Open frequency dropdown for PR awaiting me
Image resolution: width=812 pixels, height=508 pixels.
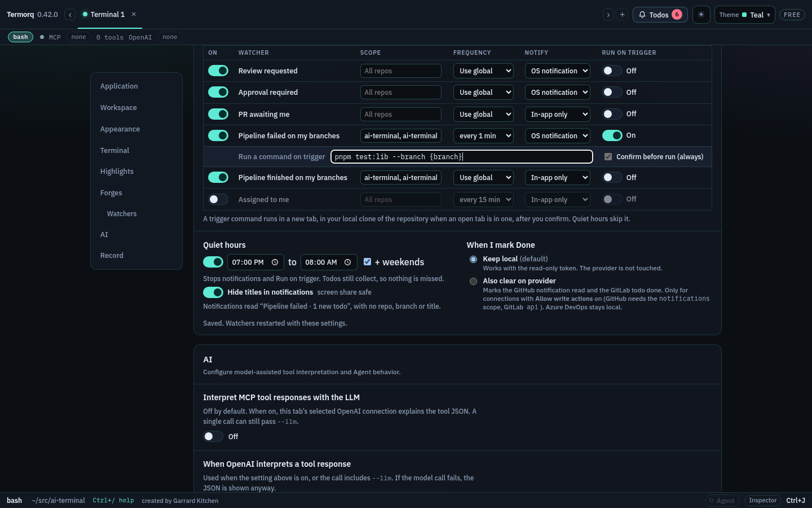click(483, 114)
